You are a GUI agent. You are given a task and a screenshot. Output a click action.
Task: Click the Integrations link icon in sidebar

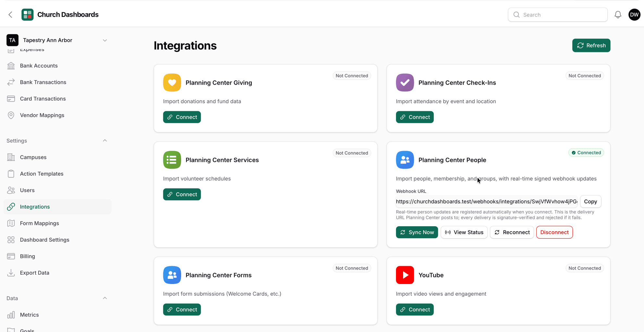[x=11, y=207]
